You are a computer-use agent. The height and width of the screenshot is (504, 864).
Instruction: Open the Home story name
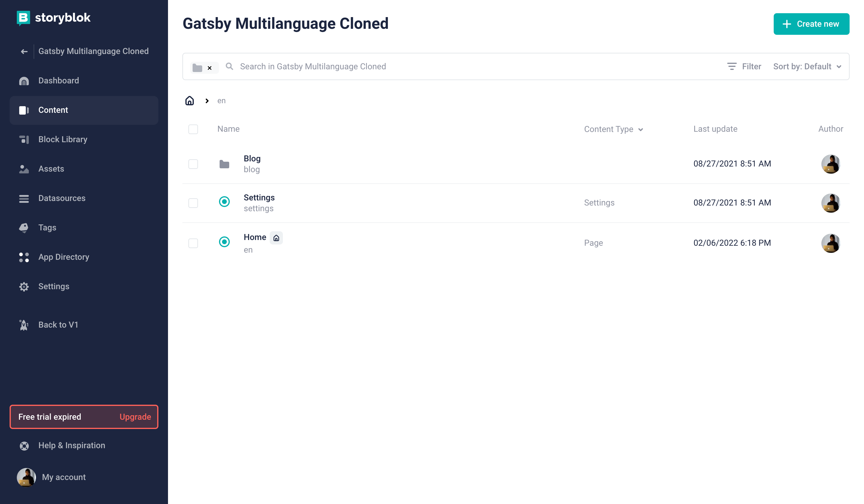coord(255,237)
